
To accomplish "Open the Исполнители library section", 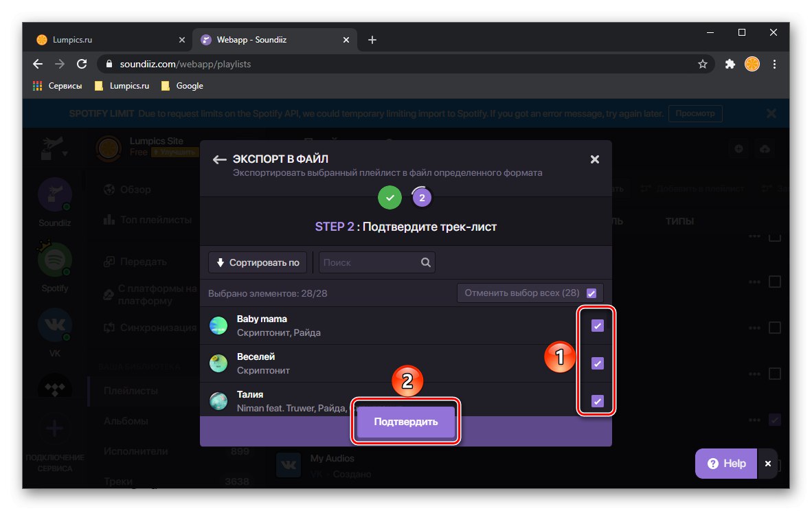I will click(x=136, y=451).
